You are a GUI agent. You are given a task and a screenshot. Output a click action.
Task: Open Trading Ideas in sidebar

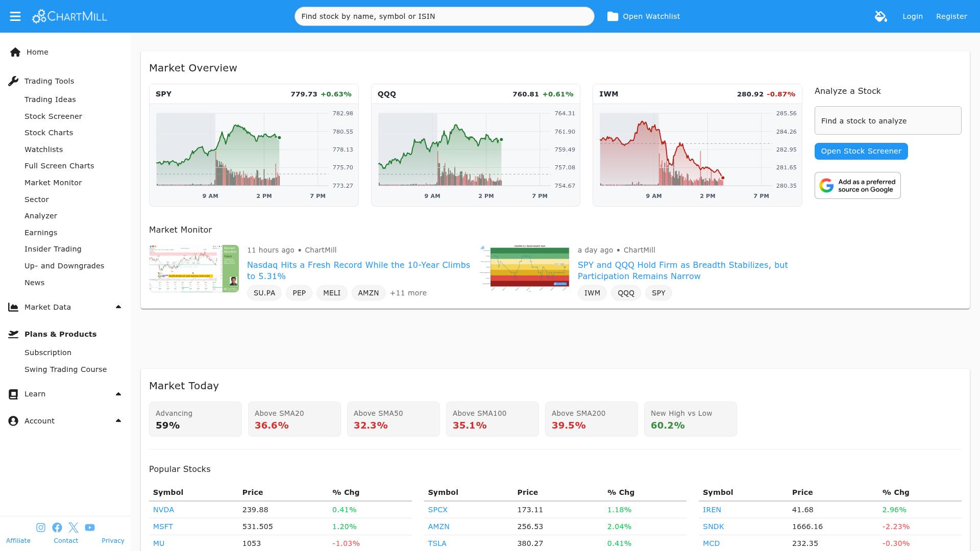coord(50,99)
